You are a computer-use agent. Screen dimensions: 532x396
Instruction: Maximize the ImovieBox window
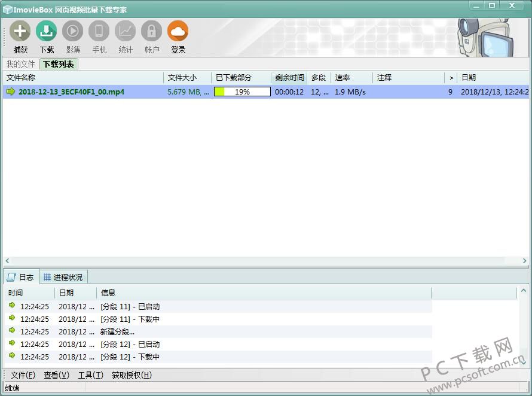pyautogui.click(x=492, y=6)
